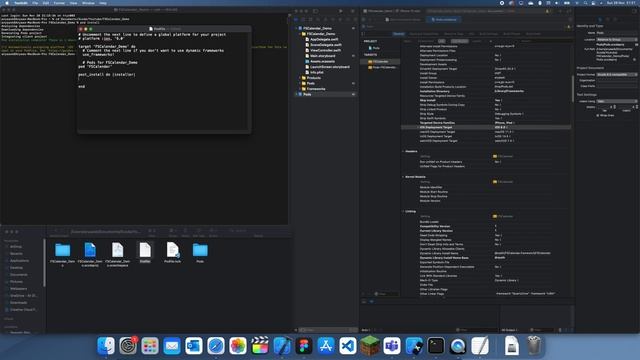
Task: Select Main.storyboard in the navigator
Action: coord(322,56)
